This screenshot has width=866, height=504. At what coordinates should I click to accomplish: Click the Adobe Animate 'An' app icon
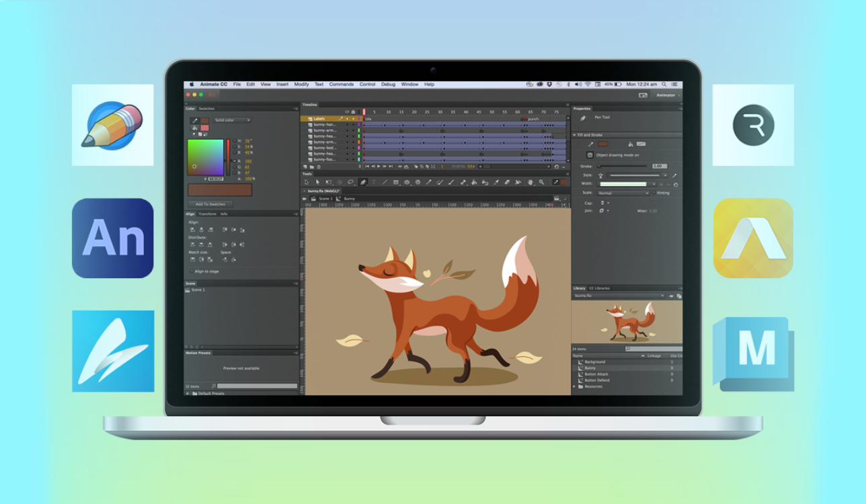click(112, 238)
